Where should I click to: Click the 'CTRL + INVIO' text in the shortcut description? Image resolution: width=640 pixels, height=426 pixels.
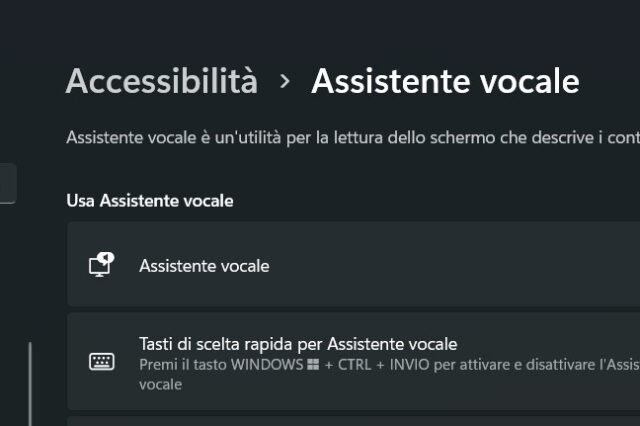click(380, 365)
